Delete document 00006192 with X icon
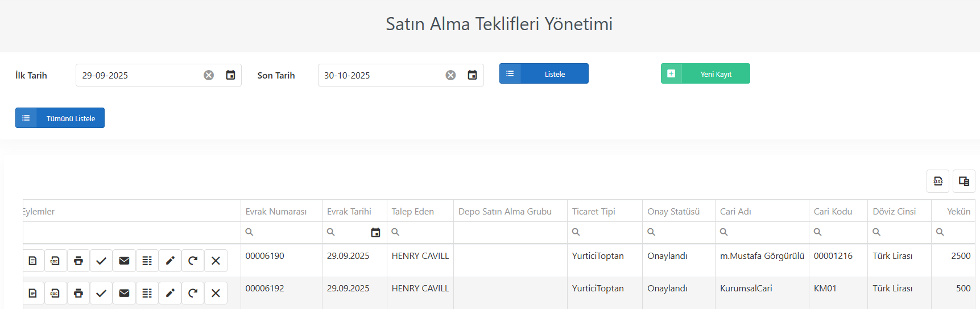This screenshot has height=309, width=980. [x=216, y=293]
